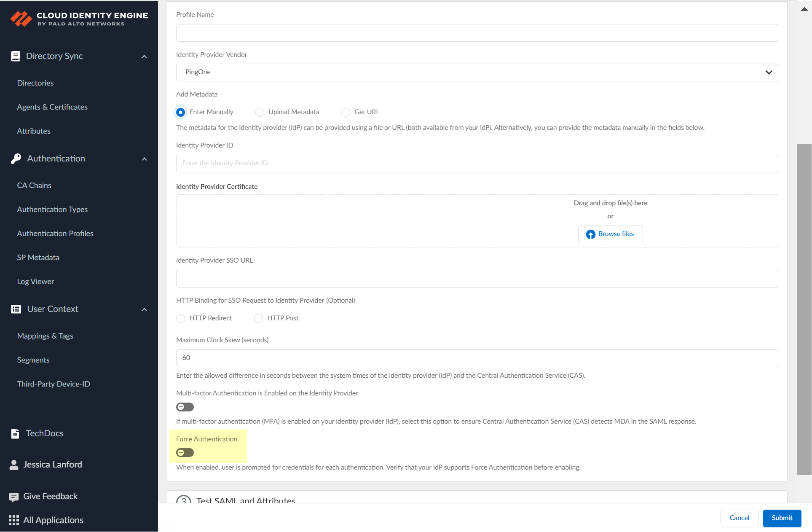This screenshot has height=532, width=812.
Task: Click the Palo Alto Networks logo icon
Action: 21,19
